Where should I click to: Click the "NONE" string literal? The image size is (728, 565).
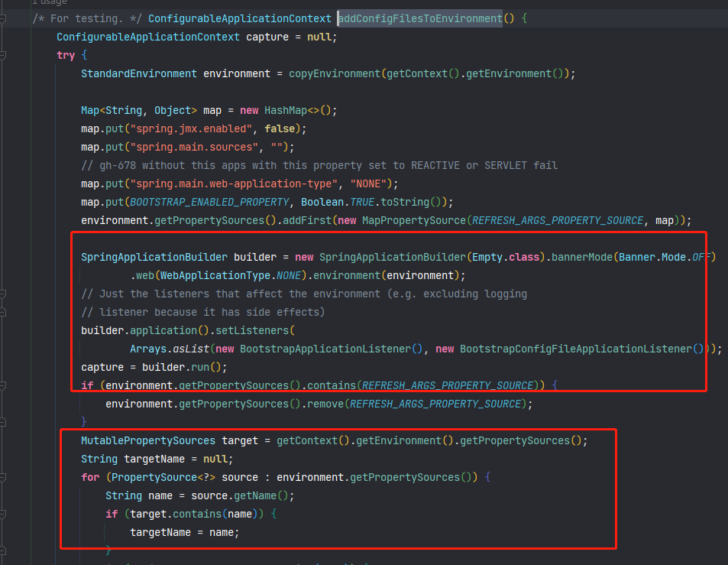[368, 184]
